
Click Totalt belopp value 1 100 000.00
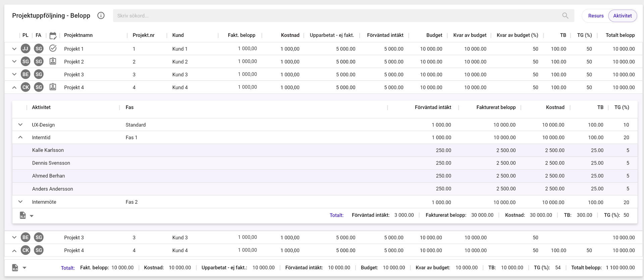pyautogui.click(x=620, y=268)
